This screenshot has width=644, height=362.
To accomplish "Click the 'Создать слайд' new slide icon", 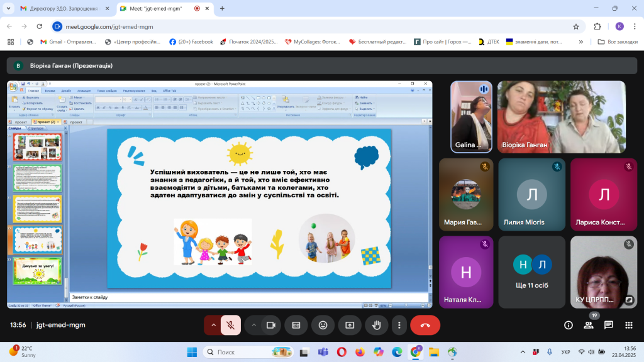I will (62, 103).
